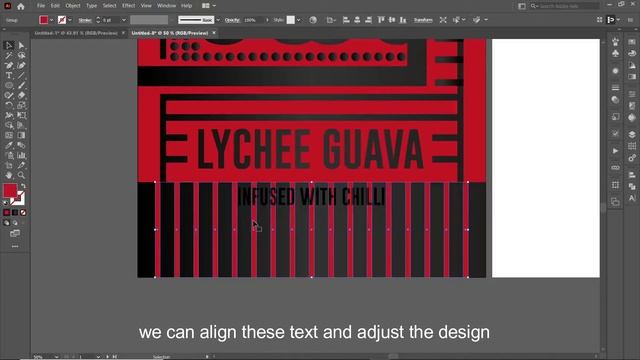Select the Magic Wand tool

pos(9,56)
